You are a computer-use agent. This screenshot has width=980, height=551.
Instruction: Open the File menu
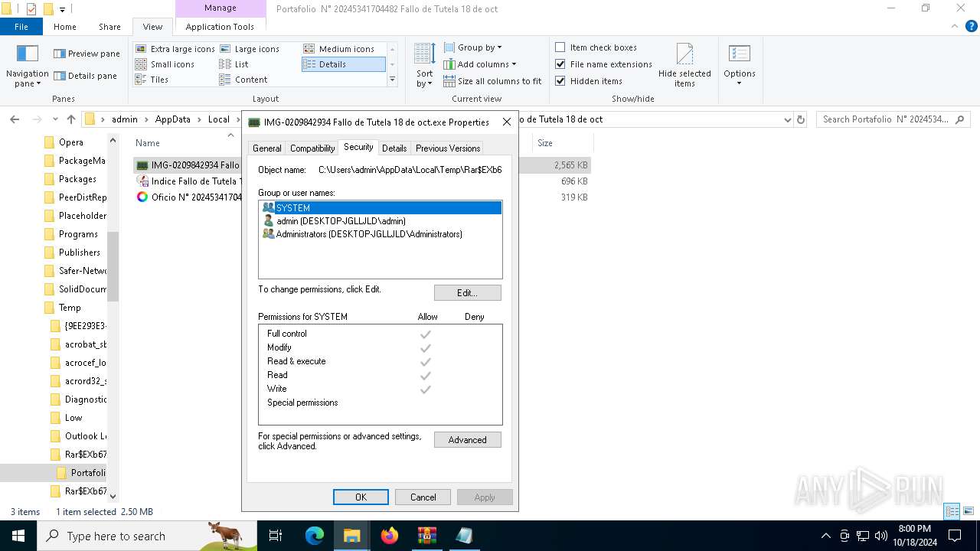(21, 27)
